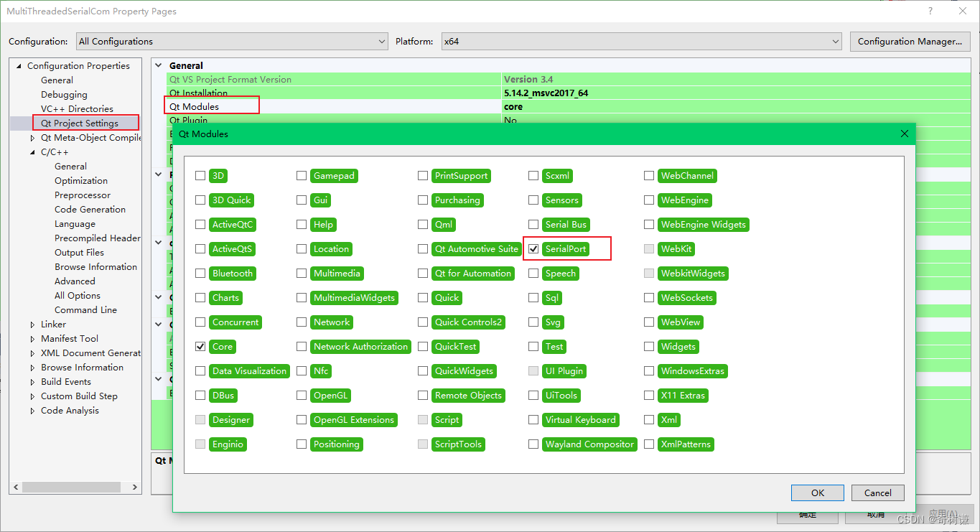Open Code Generation under C/C++
Image resolution: width=980 pixels, height=532 pixels.
point(90,210)
